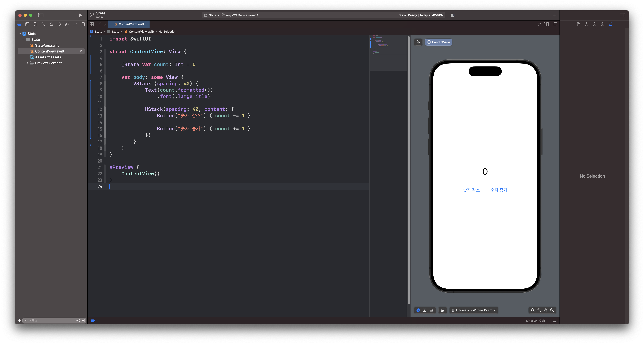Click the editor vertical scrollbar

pos(408,170)
